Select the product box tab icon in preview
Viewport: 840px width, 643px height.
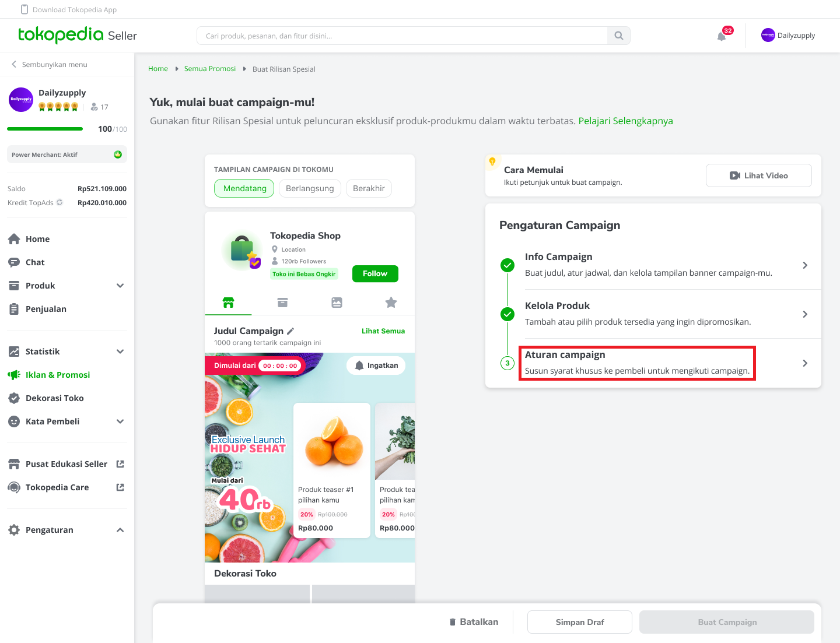click(282, 302)
